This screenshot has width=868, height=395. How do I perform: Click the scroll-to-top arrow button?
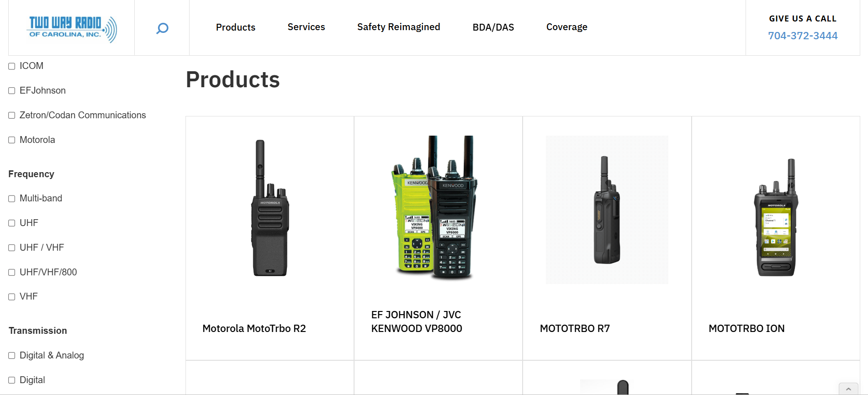point(848,389)
